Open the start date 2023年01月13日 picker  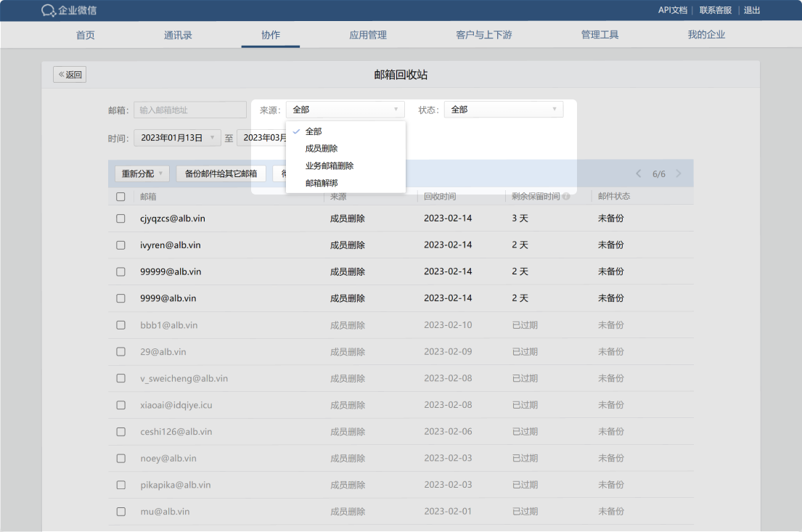(x=176, y=137)
